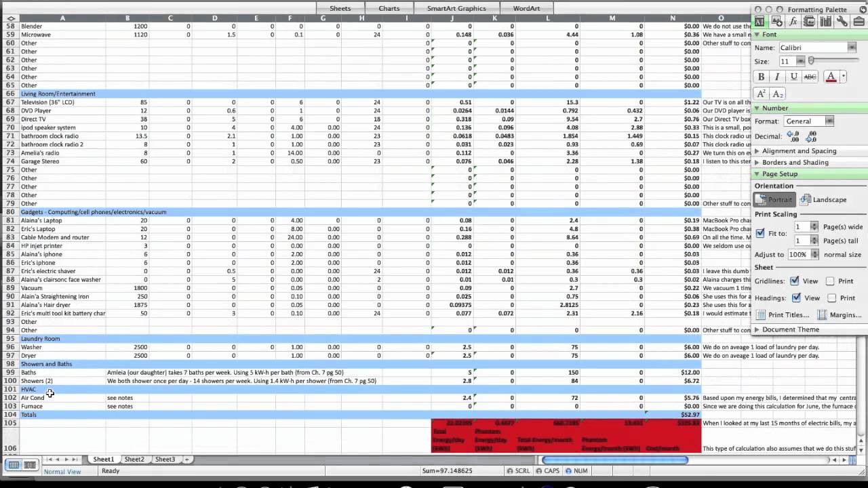Select the Sheet1 tab

[x=104, y=460]
